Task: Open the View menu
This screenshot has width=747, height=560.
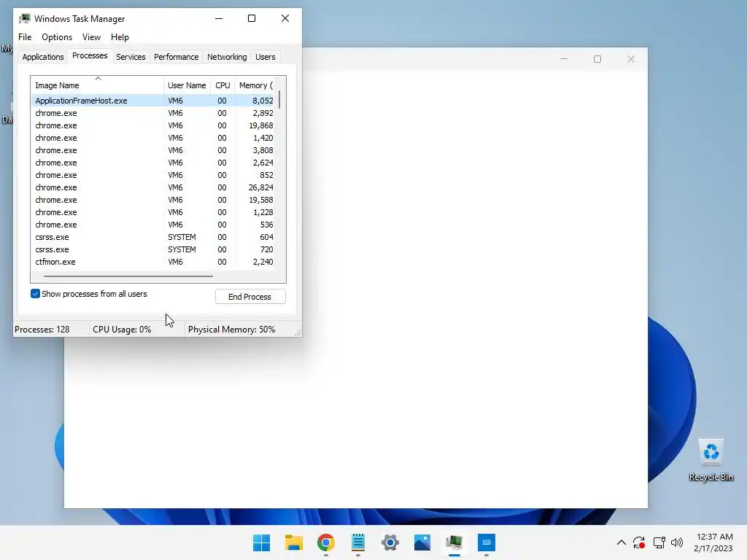Action: tap(91, 37)
